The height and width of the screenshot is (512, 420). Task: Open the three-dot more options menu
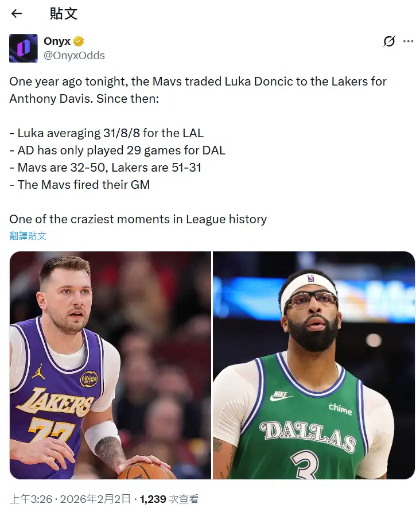pyautogui.click(x=409, y=41)
